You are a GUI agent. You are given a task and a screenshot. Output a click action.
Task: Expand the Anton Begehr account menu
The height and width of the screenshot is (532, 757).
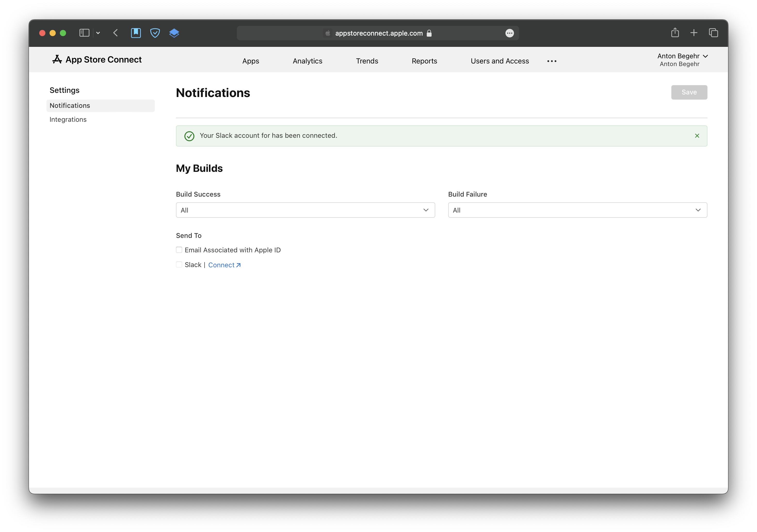[x=682, y=60]
